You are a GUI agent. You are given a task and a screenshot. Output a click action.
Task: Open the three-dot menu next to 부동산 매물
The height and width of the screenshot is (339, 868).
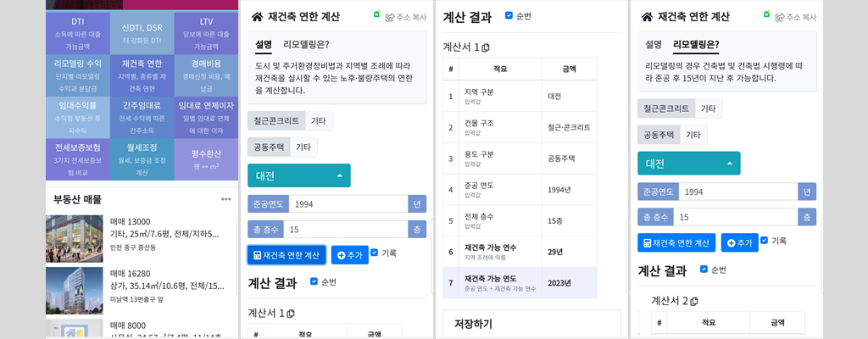pyautogui.click(x=225, y=199)
